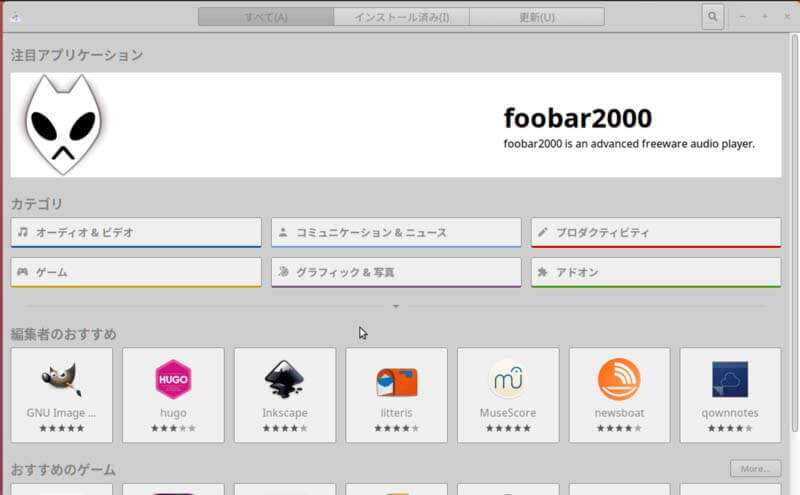
Task: Open newsboat app icon
Action: coord(619,379)
